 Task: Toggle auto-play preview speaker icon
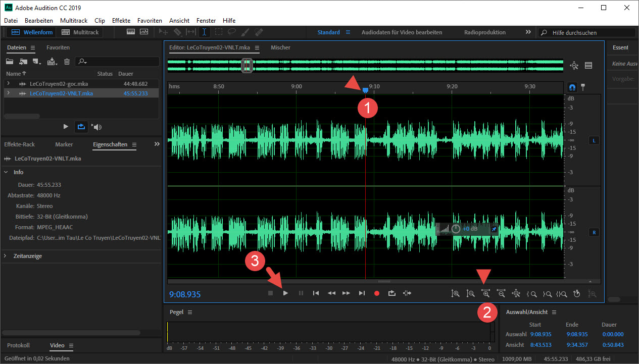[97, 127]
